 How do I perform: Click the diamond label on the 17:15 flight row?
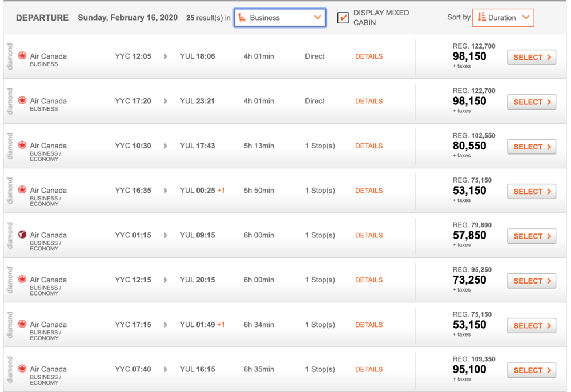click(10, 325)
